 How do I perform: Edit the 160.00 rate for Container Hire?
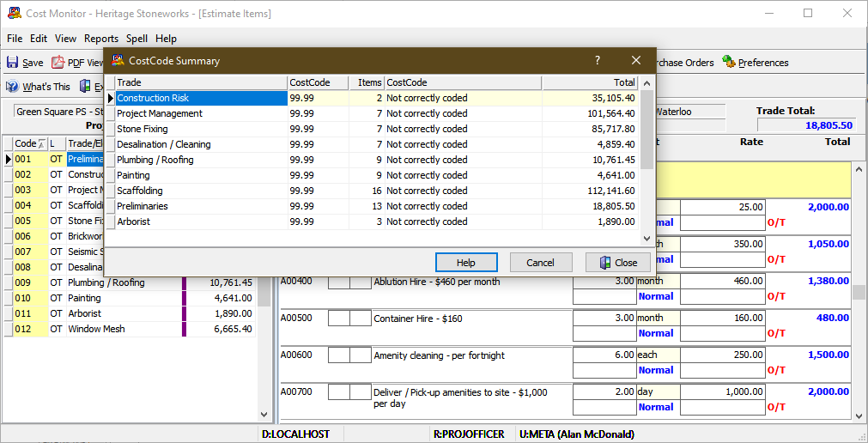(722, 319)
